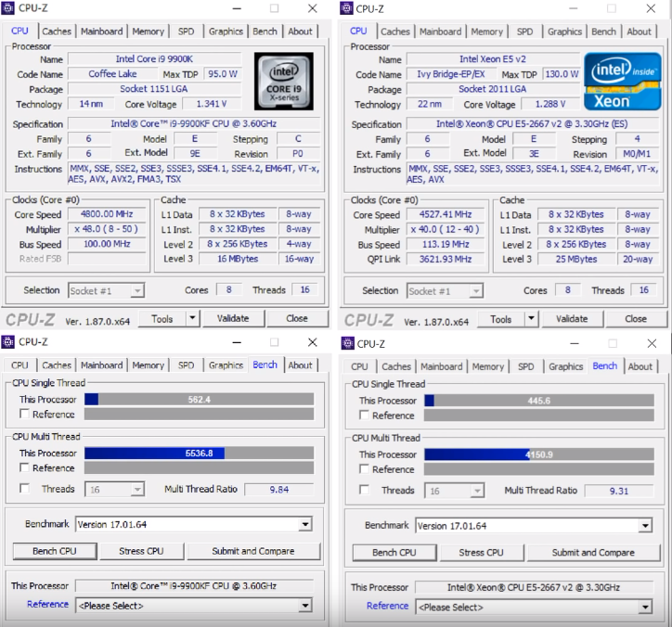The image size is (672, 627).
Task: Click the CPU-Z app icon in the Xeon CPU window title bar
Action: (346, 8)
